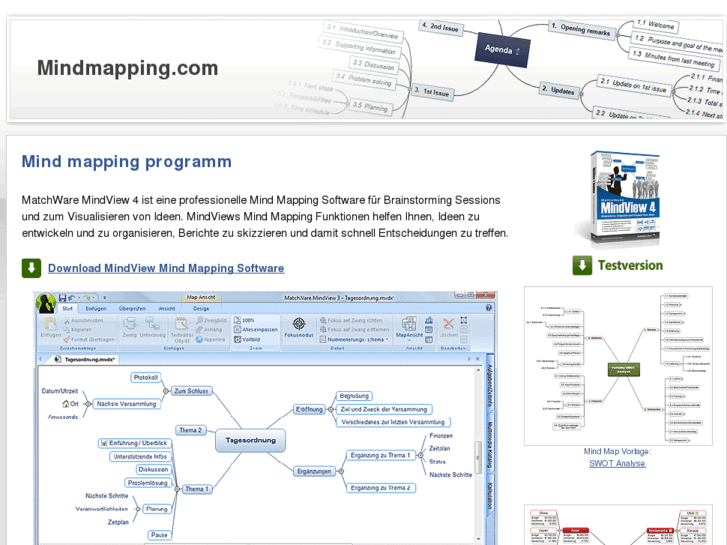
Task: Click the Löschen red X icon
Action: pyautogui.click(x=448, y=323)
